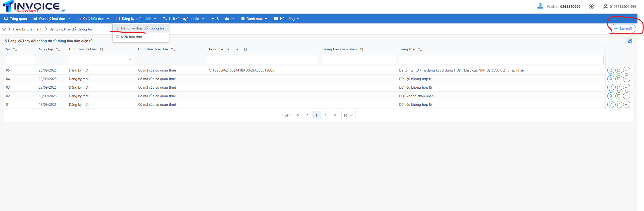Click the green send icon for row 05
This screenshot has width=644, height=211.
(x=619, y=70)
